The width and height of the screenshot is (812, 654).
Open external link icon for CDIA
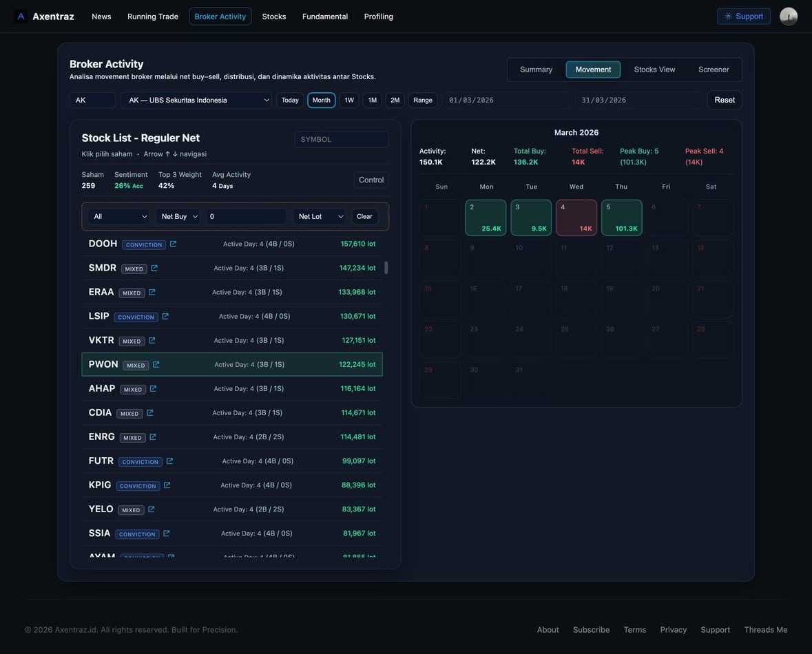pyautogui.click(x=149, y=412)
